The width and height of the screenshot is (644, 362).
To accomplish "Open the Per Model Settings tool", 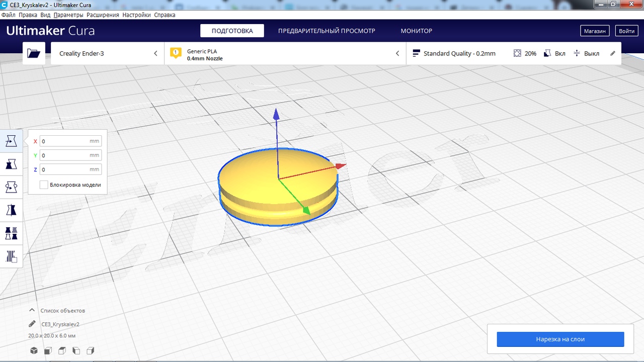I will [x=11, y=233].
